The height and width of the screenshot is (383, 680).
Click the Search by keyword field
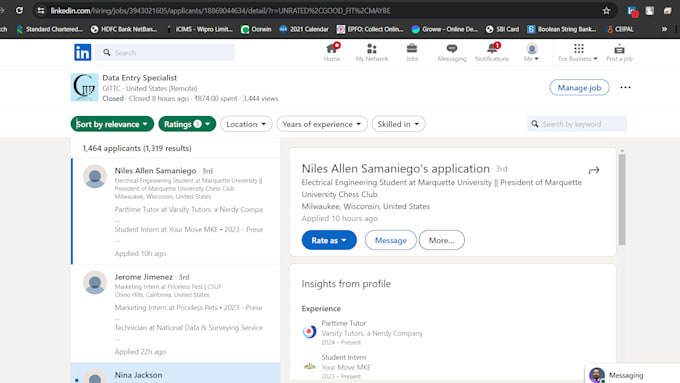coord(577,124)
